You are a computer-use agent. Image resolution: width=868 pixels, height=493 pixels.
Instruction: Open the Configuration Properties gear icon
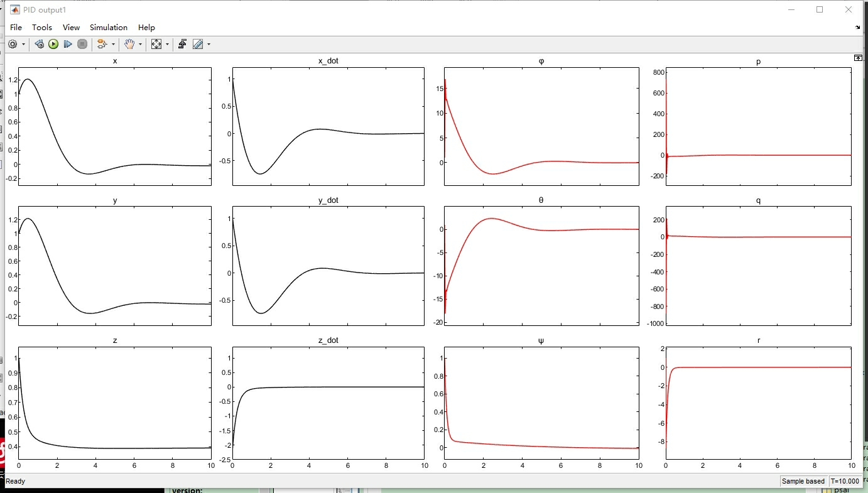(11, 44)
